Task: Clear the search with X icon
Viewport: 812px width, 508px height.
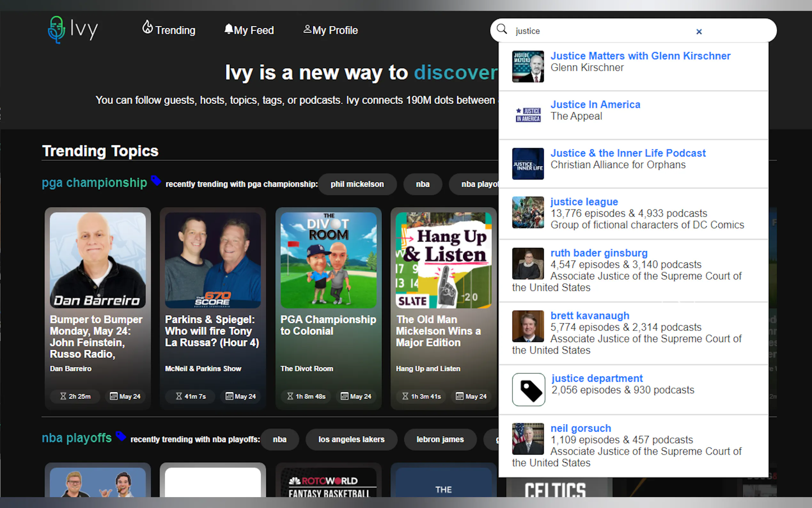Action: 699,32
